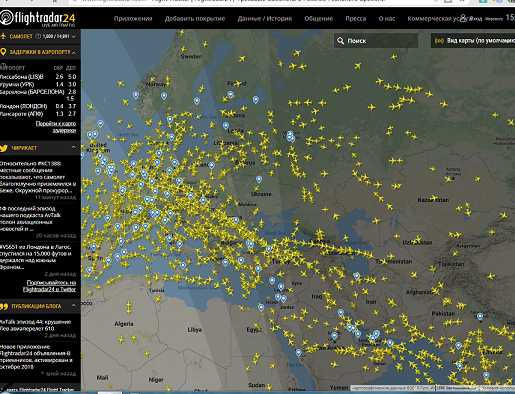Follow the Перейти к карте задержек link
This screenshot has height=394, width=515.
(x=56, y=127)
